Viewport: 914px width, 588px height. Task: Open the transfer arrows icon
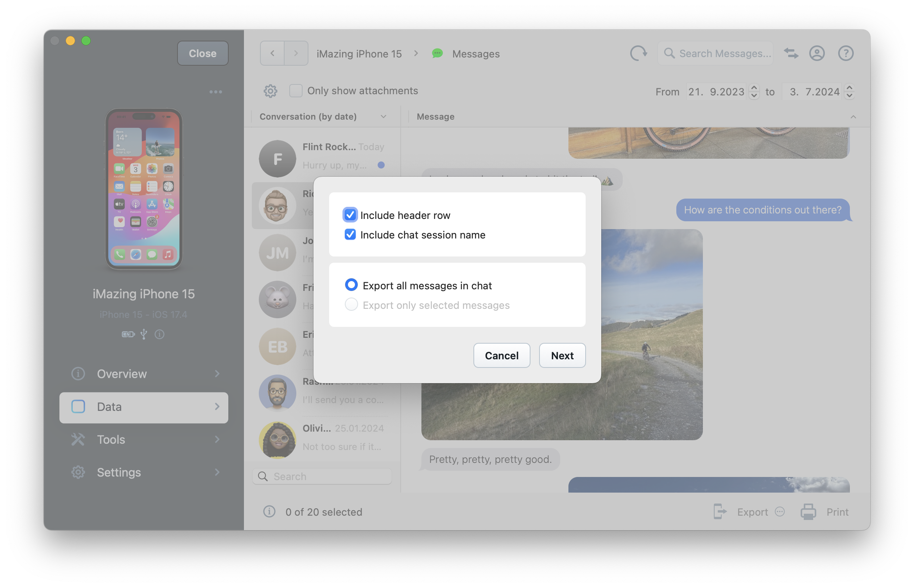point(791,53)
